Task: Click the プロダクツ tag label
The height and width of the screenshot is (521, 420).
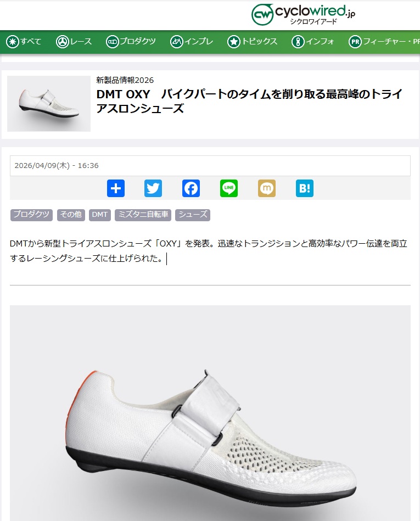Action: (31, 215)
